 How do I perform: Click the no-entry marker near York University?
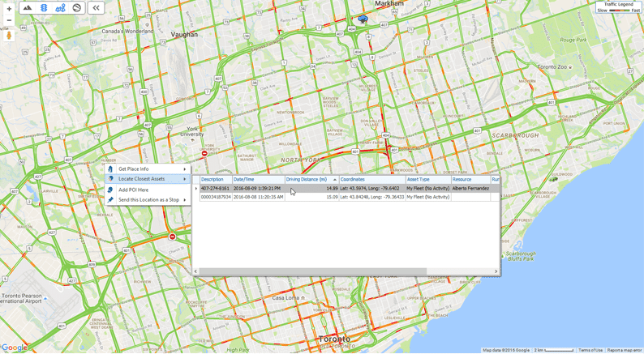[204, 153]
